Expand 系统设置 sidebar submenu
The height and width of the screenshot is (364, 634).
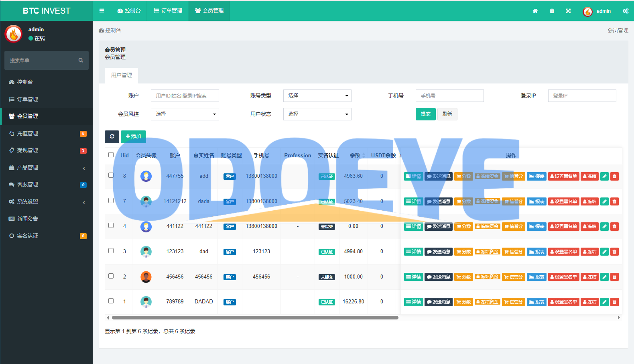(47, 201)
